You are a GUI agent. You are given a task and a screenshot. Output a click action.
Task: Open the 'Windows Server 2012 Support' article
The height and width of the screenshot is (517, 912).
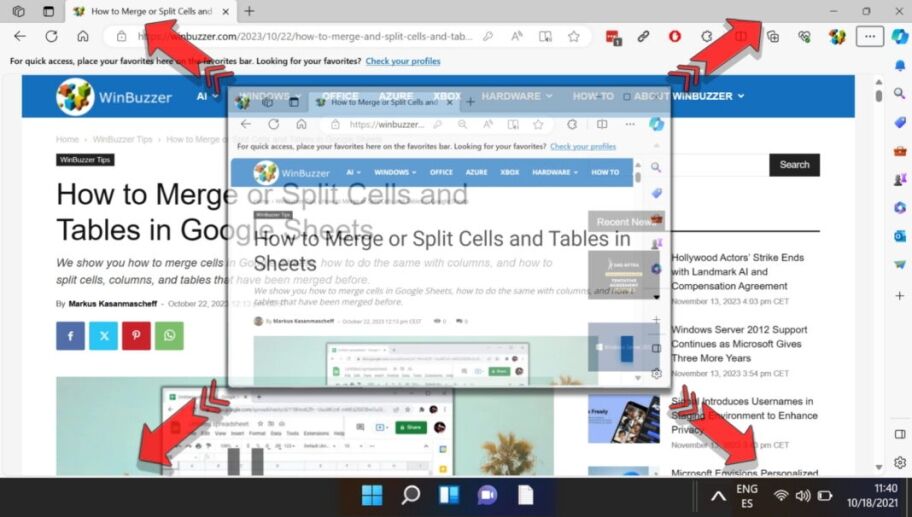point(739,344)
